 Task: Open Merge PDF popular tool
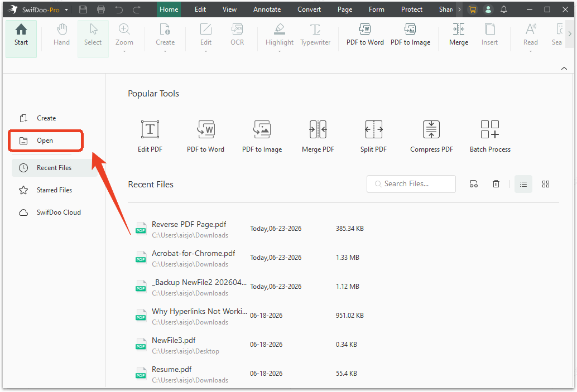(318, 136)
